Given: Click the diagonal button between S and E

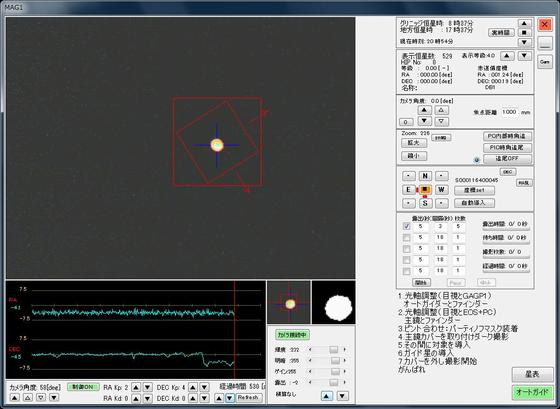Looking at the screenshot, I should pyautogui.click(x=409, y=203).
